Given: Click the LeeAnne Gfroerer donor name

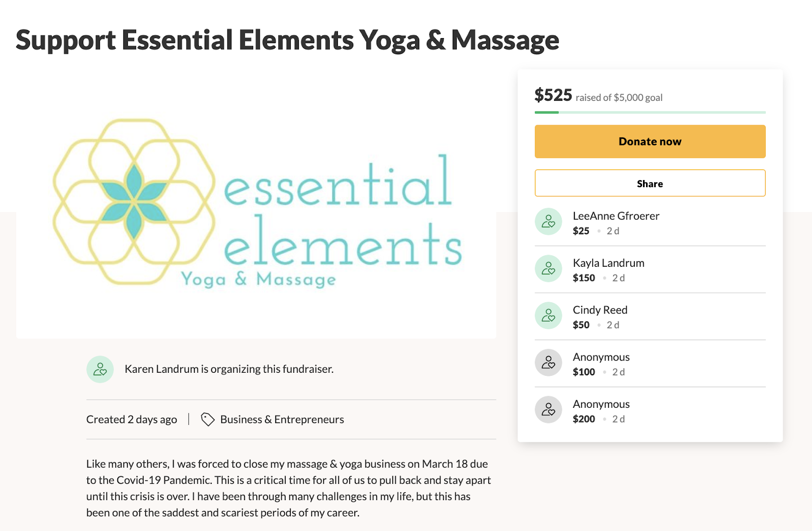Looking at the screenshot, I should tap(616, 216).
